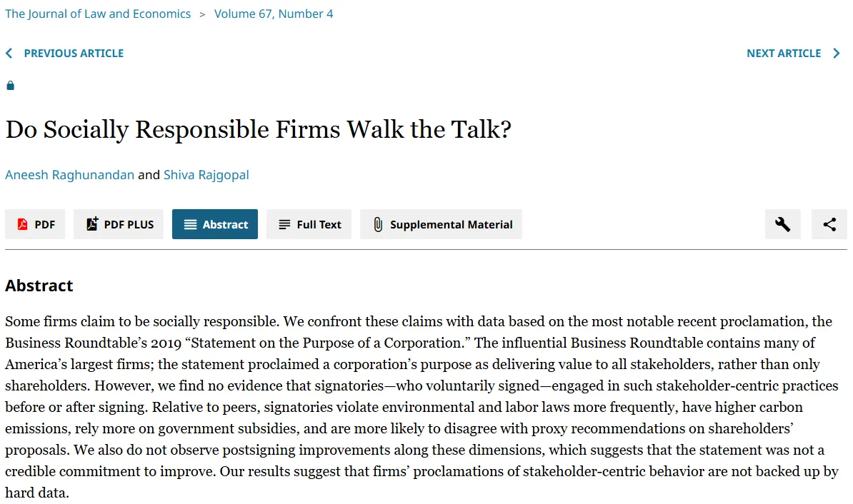This screenshot has height=504, width=853.
Task: Click the PDF PLUS document icon
Action: 91,224
